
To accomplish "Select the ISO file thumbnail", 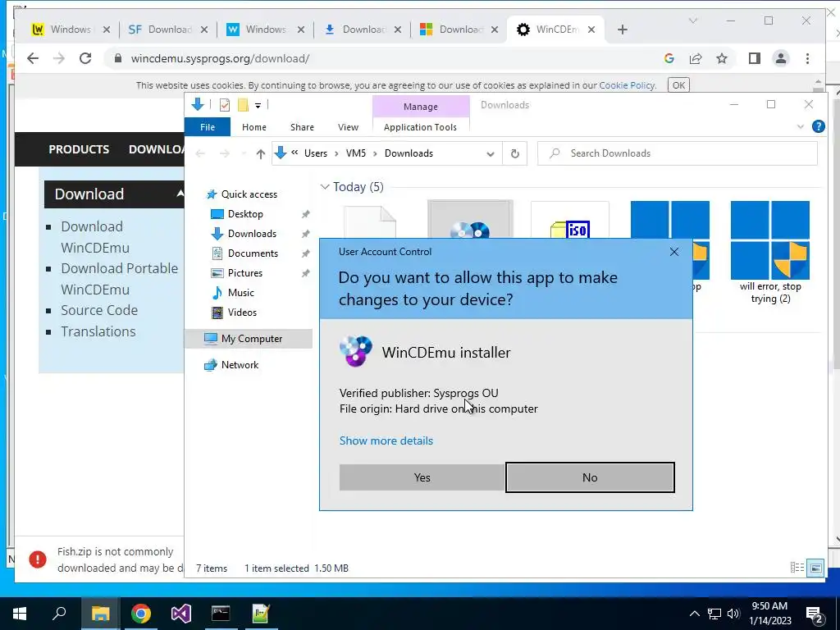I will (x=569, y=220).
